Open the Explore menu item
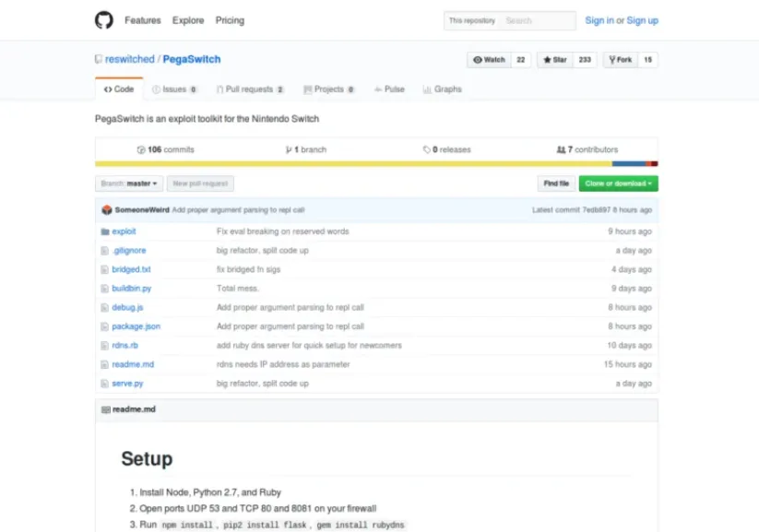Image resolution: width=759 pixels, height=532 pixels. click(188, 19)
